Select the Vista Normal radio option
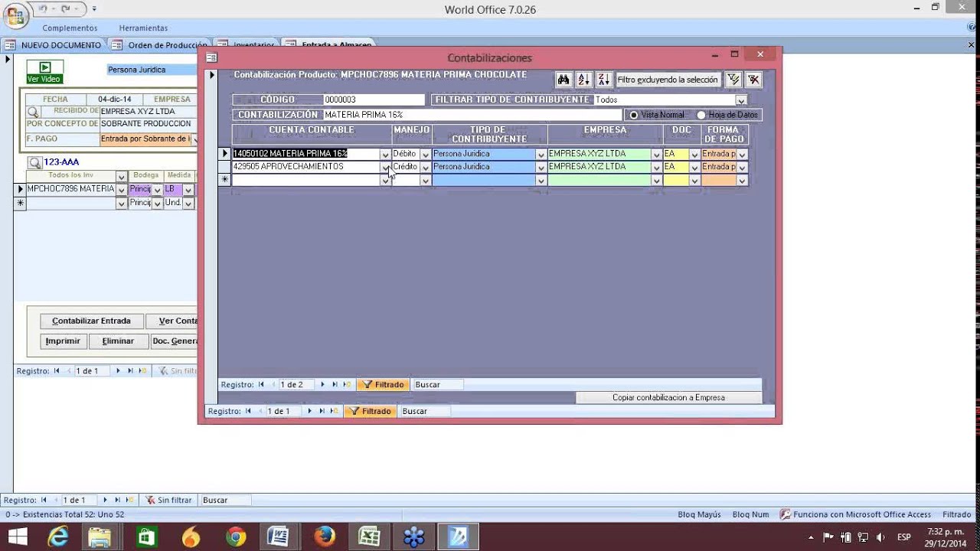The width and height of the screenshot is (980, 551). tap(634, 115)
